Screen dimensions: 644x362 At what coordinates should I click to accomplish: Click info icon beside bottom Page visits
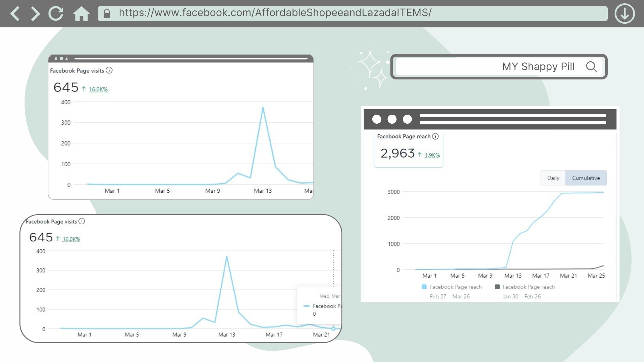tap(82, 221)
